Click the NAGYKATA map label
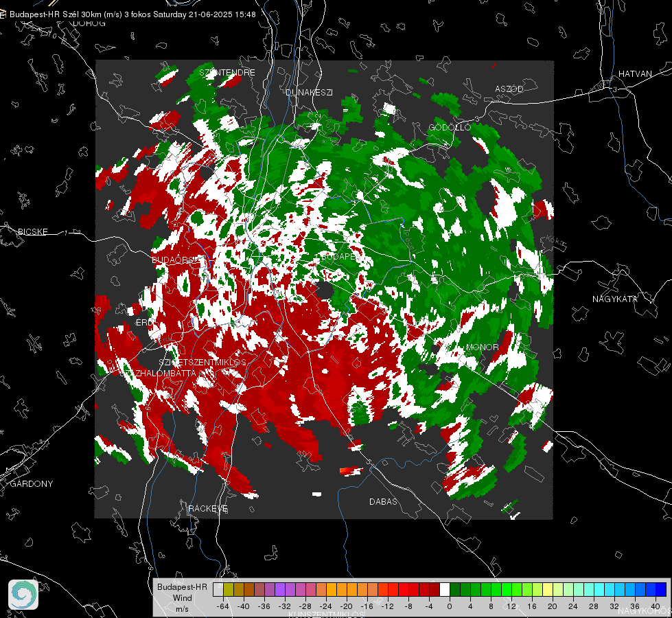This screenshot has height=618, width=672. coord(615,299)
